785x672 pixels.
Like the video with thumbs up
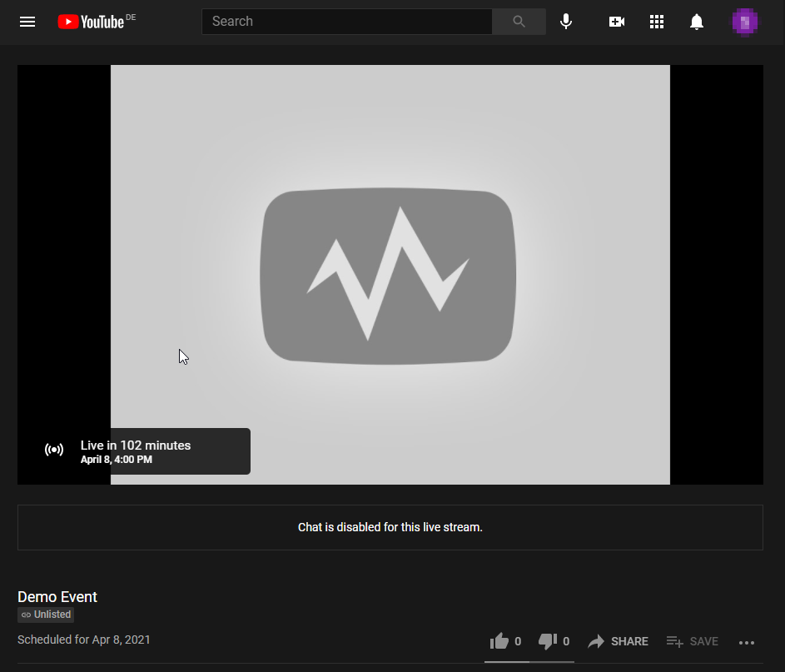[499, 641]
